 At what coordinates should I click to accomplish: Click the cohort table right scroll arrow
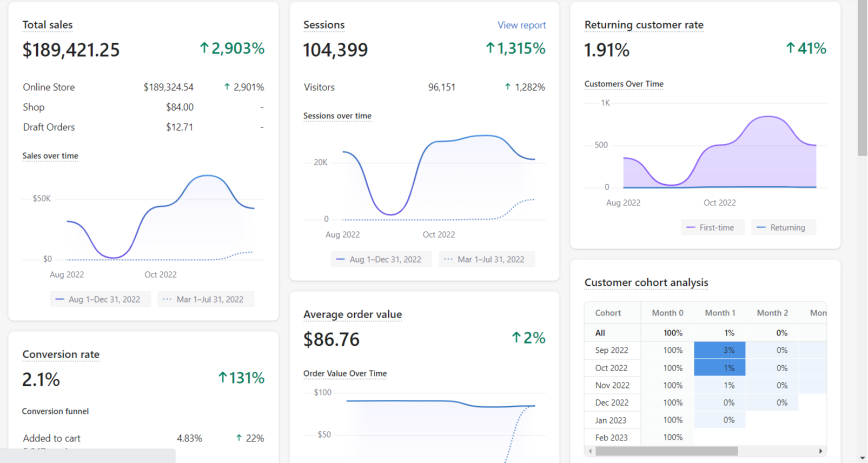tap(820, 451)
